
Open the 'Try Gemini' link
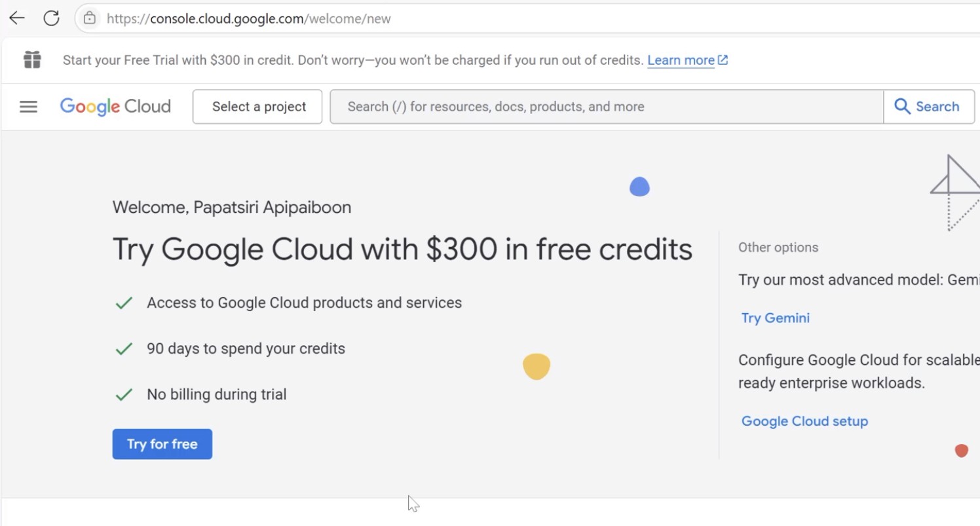(x=776, y=318)
